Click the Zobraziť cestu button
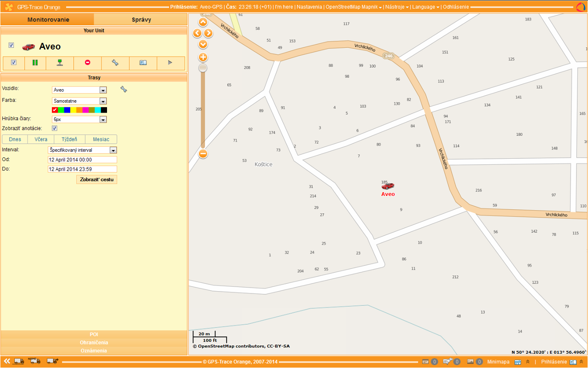This screenshot has width=588, height=368. click(x=96, y=179)
